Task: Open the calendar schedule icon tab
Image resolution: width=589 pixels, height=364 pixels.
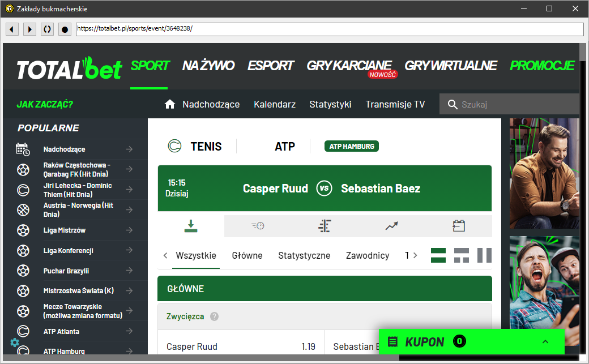Action: click(x=458, y=226)
